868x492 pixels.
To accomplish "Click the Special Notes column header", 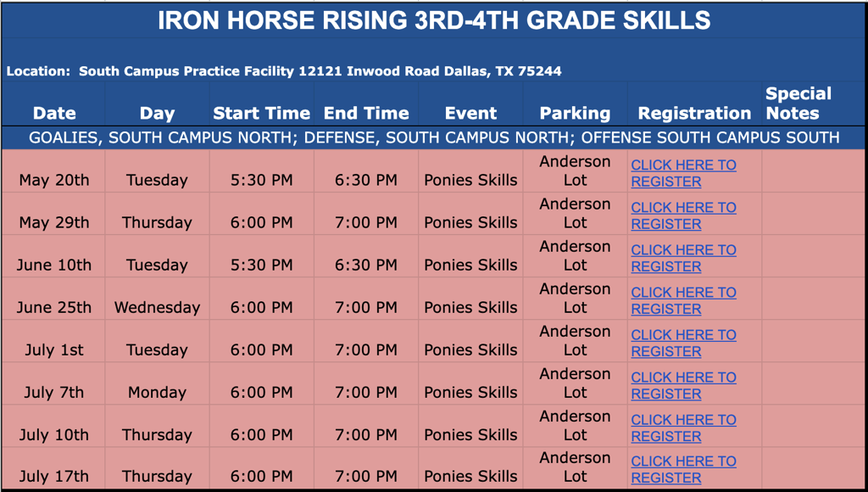I will tap(798, 103).
